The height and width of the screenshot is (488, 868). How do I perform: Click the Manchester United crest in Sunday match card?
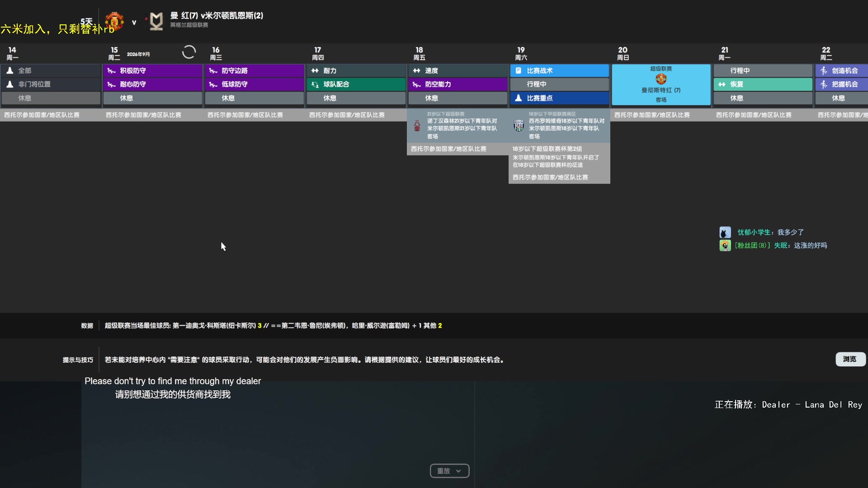tap(661, 79)
